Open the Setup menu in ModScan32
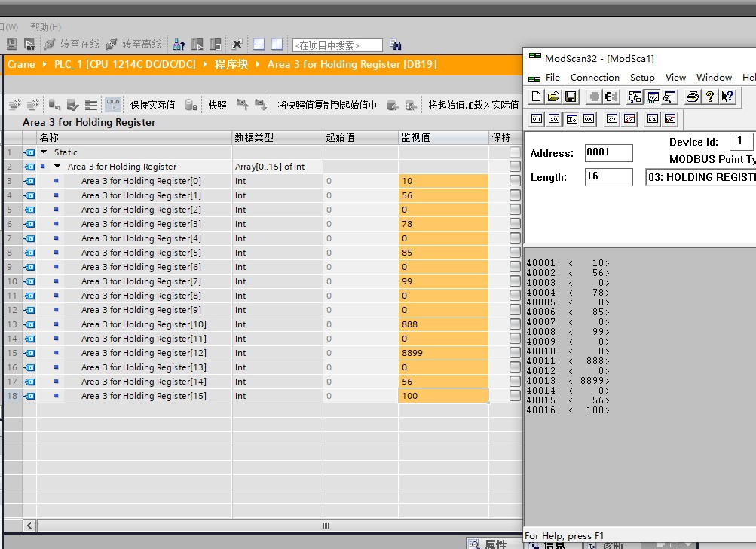Screen dimensions: 756x549 (642, 77)
